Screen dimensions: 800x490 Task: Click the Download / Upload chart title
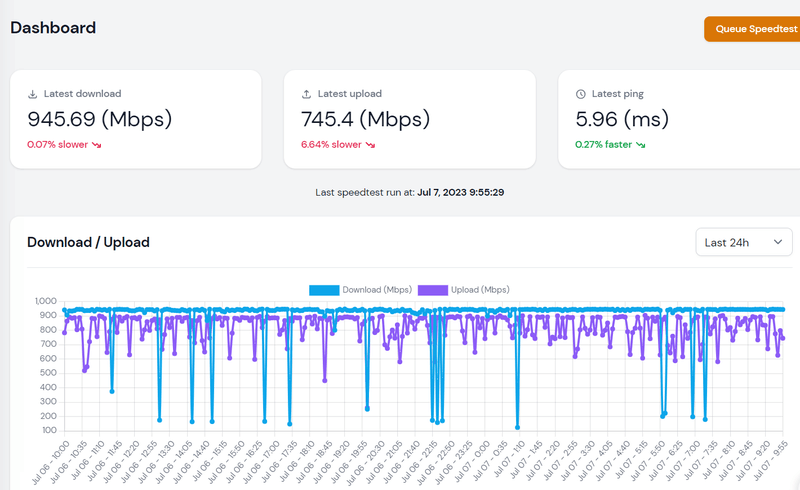(88, 242)
